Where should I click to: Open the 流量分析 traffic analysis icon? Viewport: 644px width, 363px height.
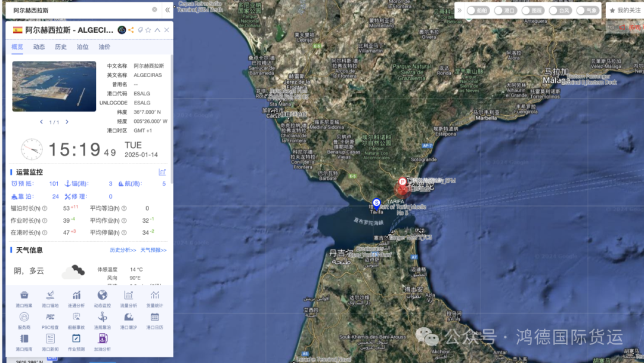(129, 295)
